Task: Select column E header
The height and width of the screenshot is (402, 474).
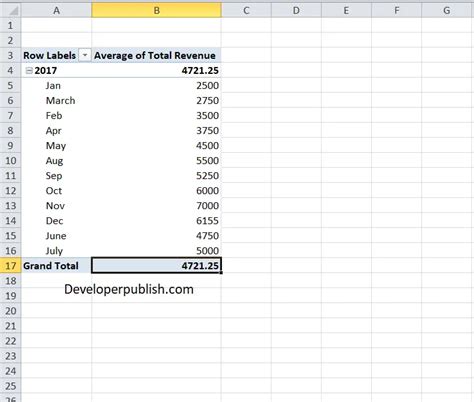Action: [346, 10]
